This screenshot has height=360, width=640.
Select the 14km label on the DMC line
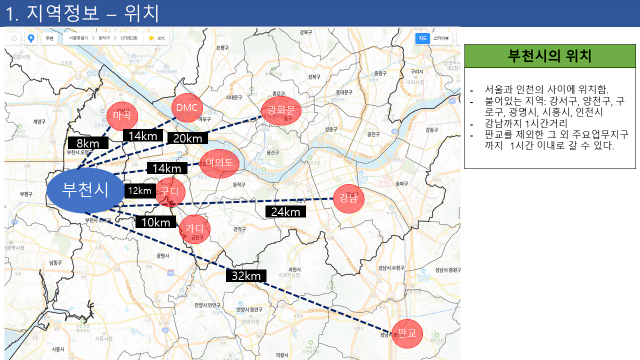pos(143,136)
